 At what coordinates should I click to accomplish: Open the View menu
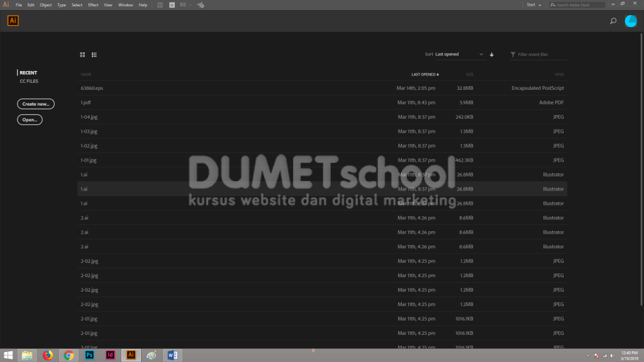tap(108, 5)
